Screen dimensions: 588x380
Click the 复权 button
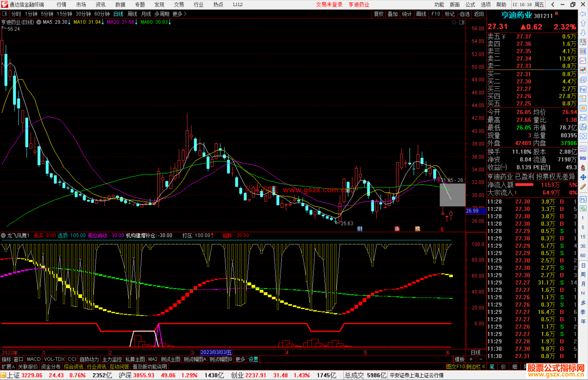tap(379, 14)
